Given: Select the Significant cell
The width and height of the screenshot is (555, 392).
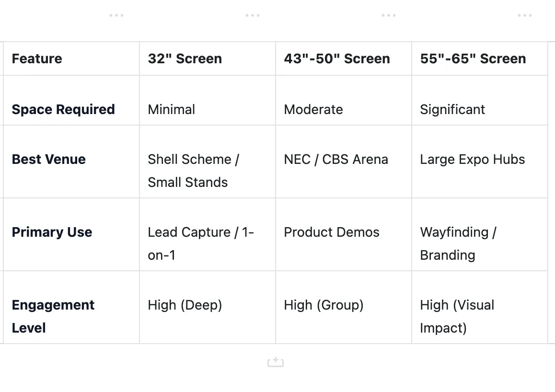Looking at the screenshot, I should click(452, 109).
